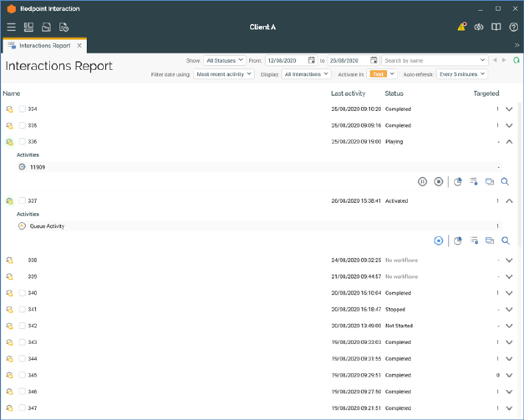Viewport: 524px width, 420px height.
Task: Open the hamburger main menu
Action: 11,27
